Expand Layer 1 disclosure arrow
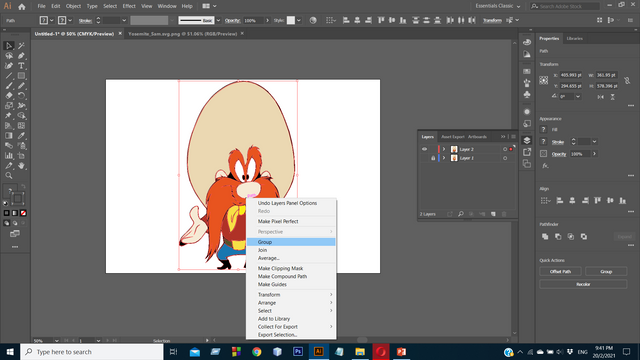The image size is (640, 360). pos(444,158)
